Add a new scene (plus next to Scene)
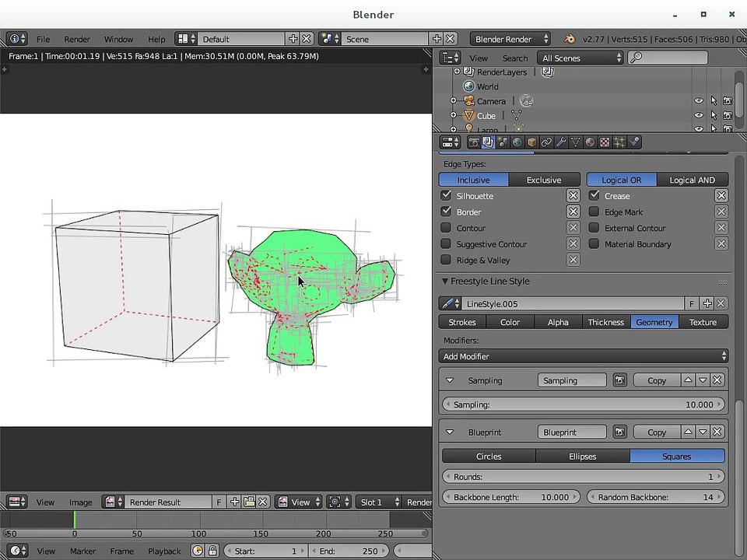 (x=437, y=39)
